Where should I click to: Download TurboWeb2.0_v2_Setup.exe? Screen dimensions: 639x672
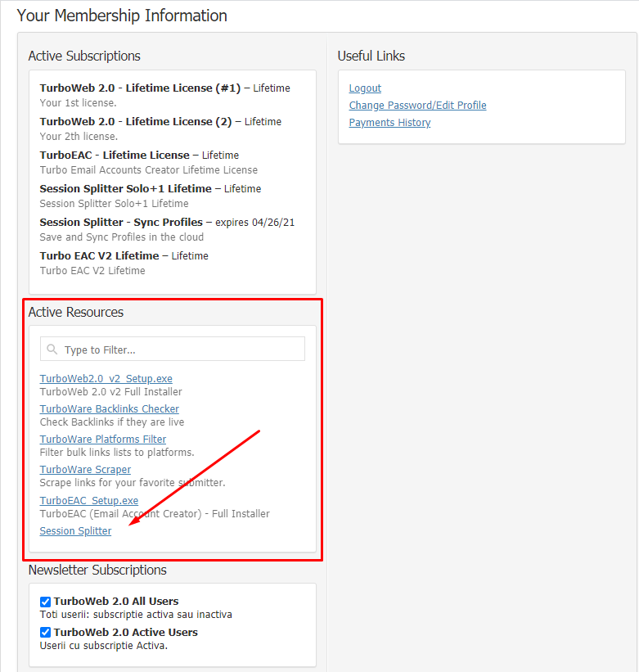click(x=106, y=379)
